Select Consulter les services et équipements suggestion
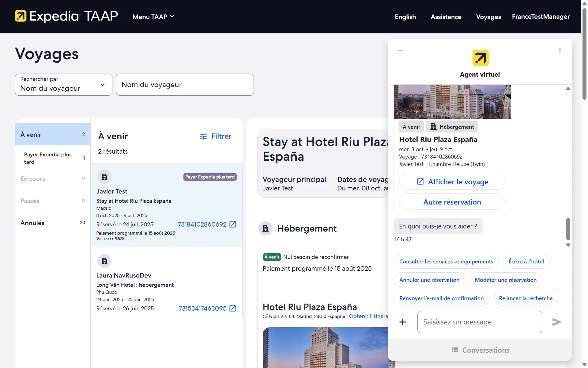Viewport: 588px width, 368px height. point(446,262)
